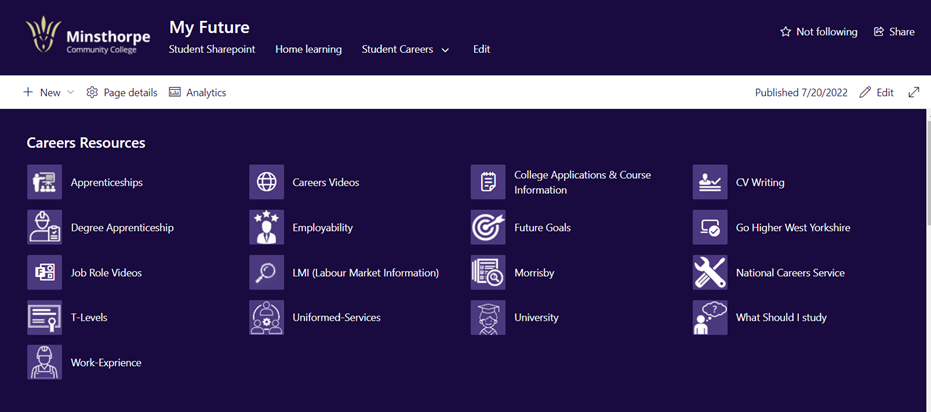Open the Student Sharepoint navigation item

click(212, 49)
